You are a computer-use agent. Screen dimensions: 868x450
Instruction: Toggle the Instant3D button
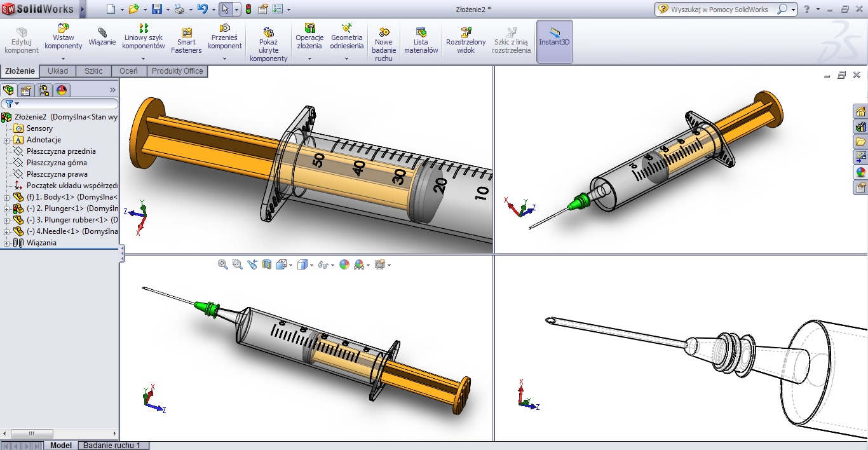click(555, 41)
